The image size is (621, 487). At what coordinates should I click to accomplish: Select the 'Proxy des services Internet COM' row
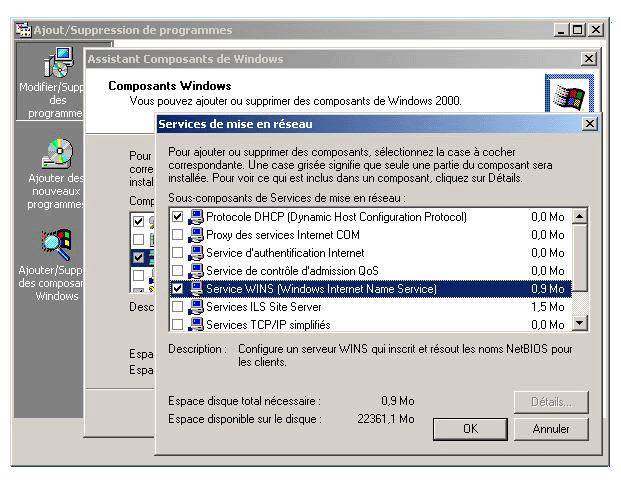371,235
